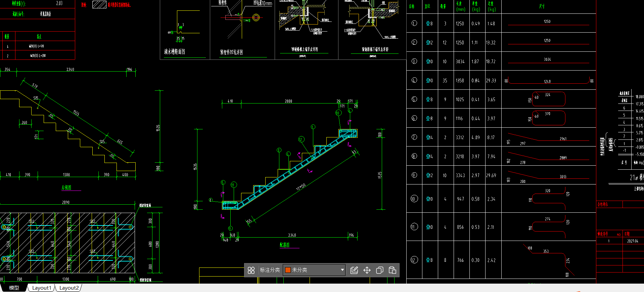Open the four-squares annotation grid icon
The image size is (644, 292).
tap(251, 270)
